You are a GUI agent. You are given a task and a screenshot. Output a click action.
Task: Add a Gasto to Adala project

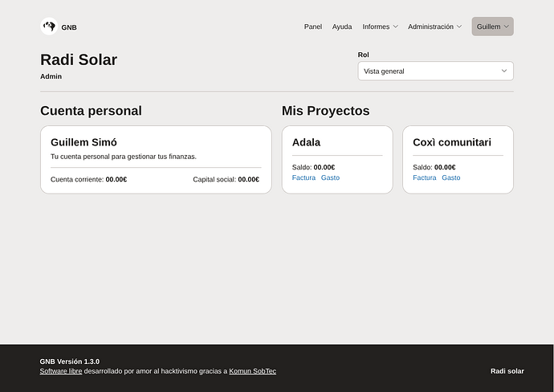330,178
